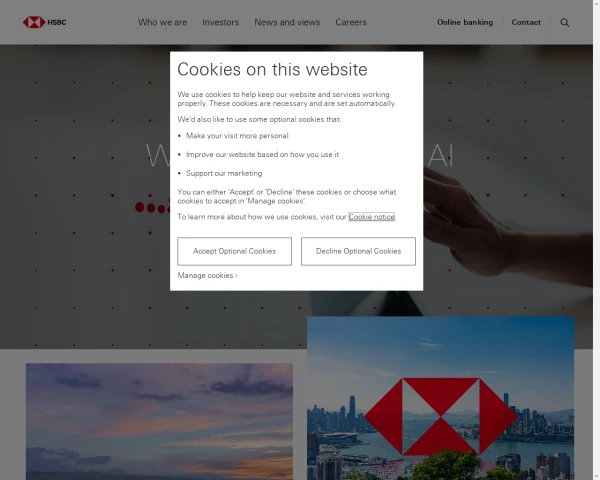Select the sunset sky image card
The height and width of the screenshot is (480, 600).
pos(159,421)
